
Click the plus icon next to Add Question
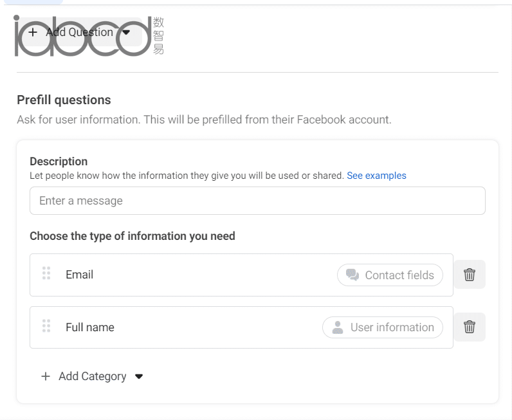point(33,32)
